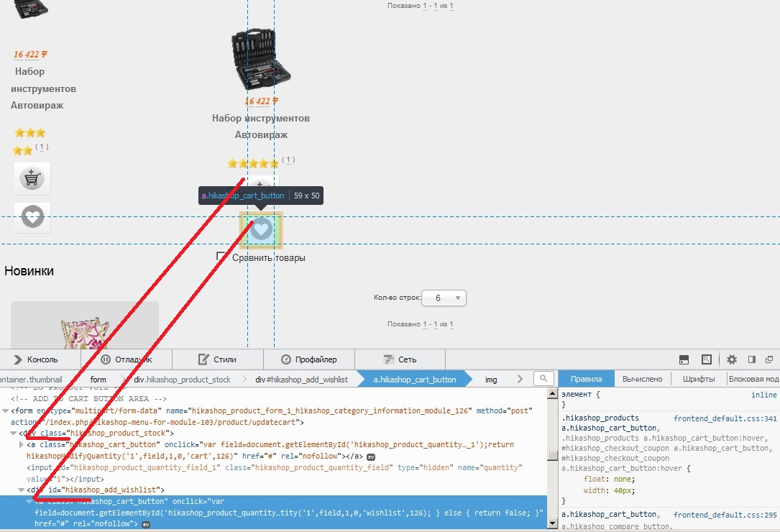This screenshot has width=780, height=532.
Task: Open the Кол-во строк dropdown
Action: coord(444,298)
